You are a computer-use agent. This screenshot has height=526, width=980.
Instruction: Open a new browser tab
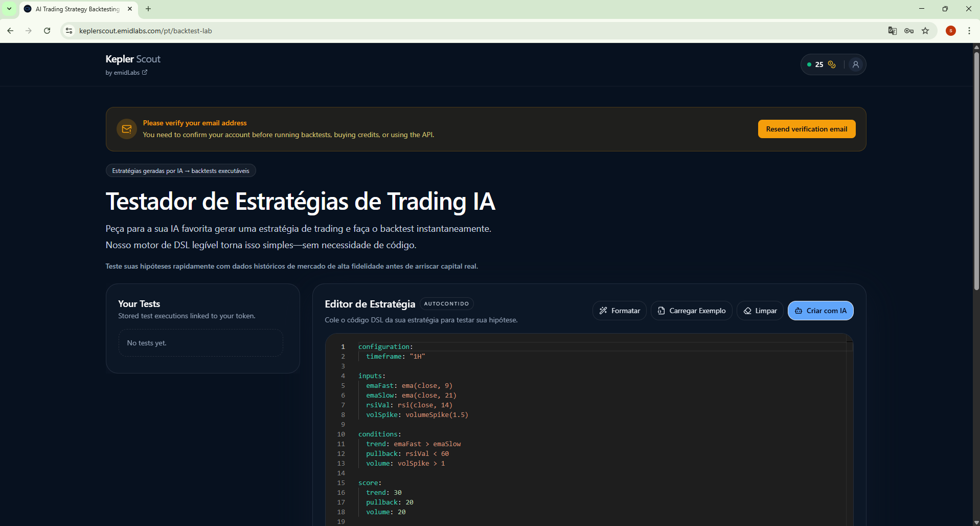[x=148, y=9]
